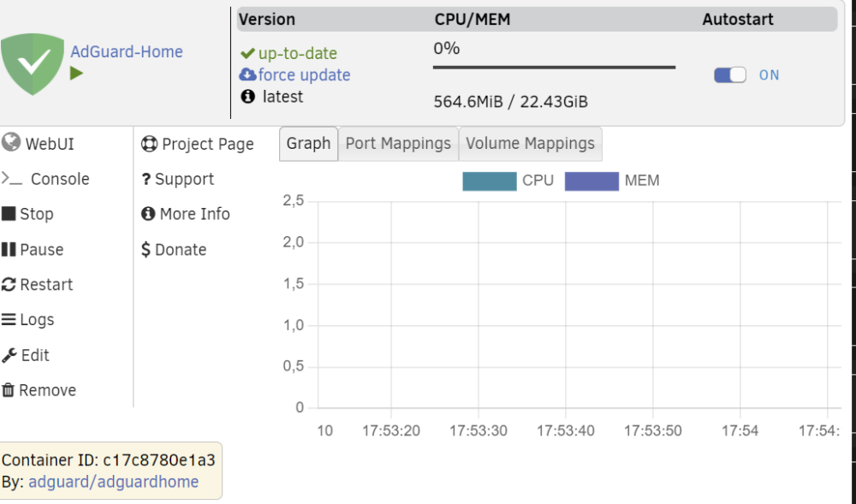856x504 pixels.
Task: Toggle the MEM legend color swatch
Action: click(x=591, y=181)
